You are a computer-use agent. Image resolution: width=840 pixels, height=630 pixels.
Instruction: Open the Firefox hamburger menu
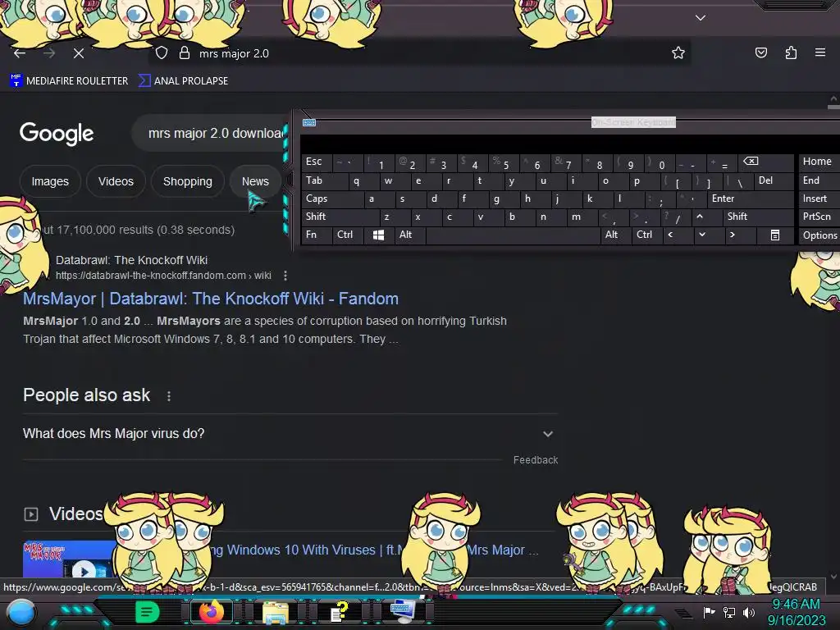pos(820,52)
